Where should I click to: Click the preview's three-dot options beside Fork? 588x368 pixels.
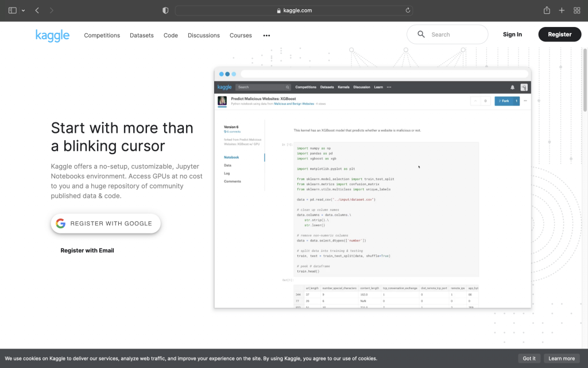pyautogui.click(x=525, y=101)
